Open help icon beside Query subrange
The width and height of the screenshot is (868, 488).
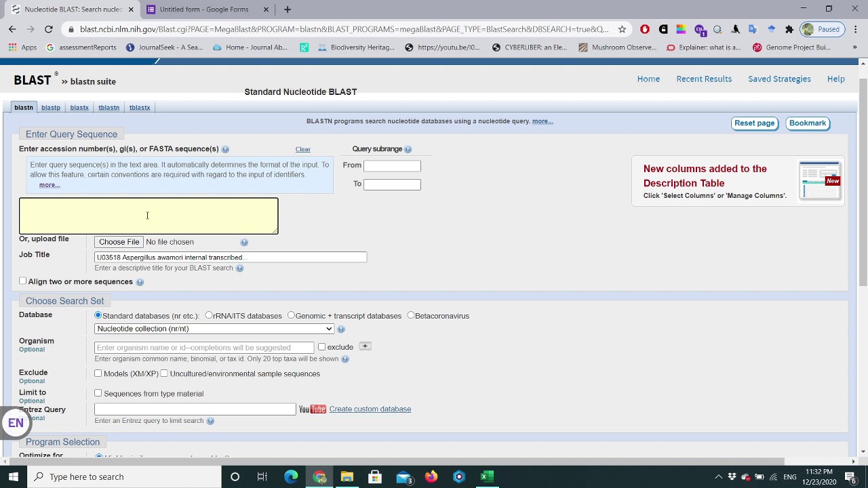point(408,149)
